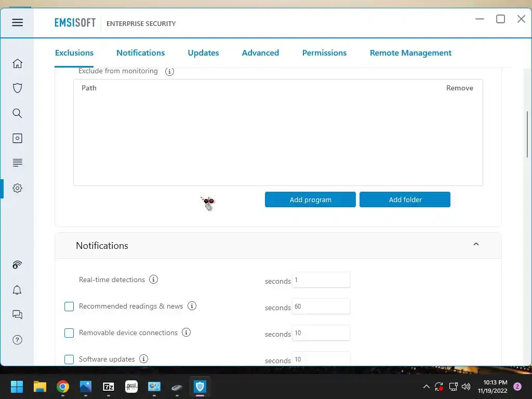Click the Remove column header

(x=459, y=88)
